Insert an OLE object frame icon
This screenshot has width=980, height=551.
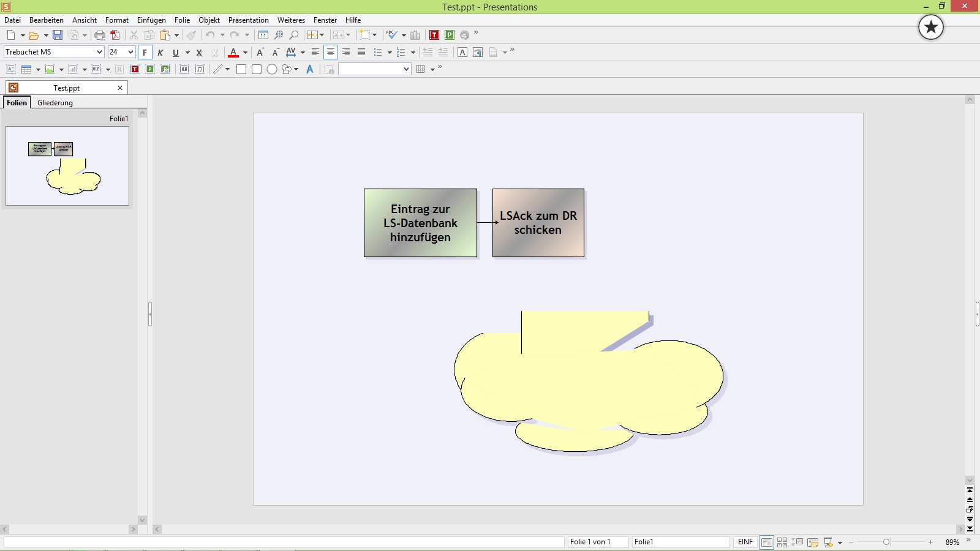tap(96, 69)
